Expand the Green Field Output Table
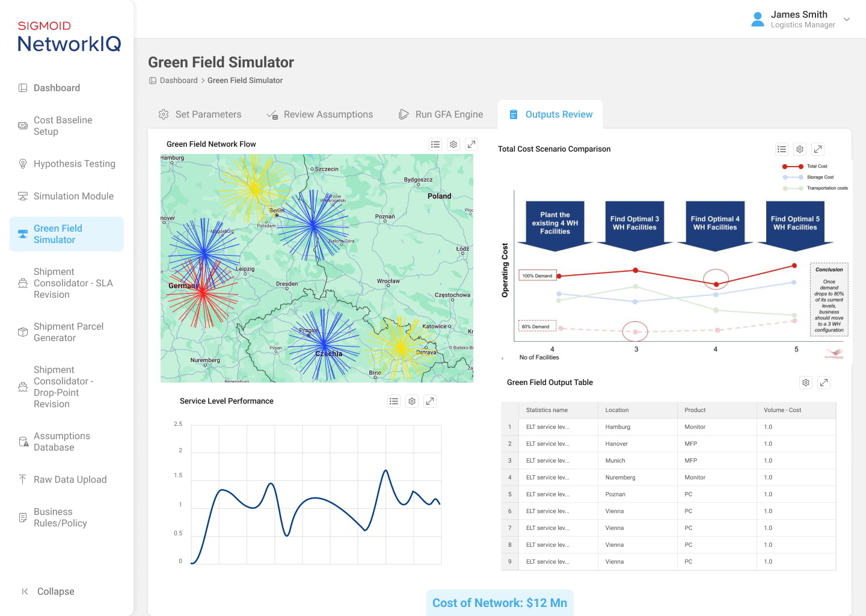 [x=824, y=383]
